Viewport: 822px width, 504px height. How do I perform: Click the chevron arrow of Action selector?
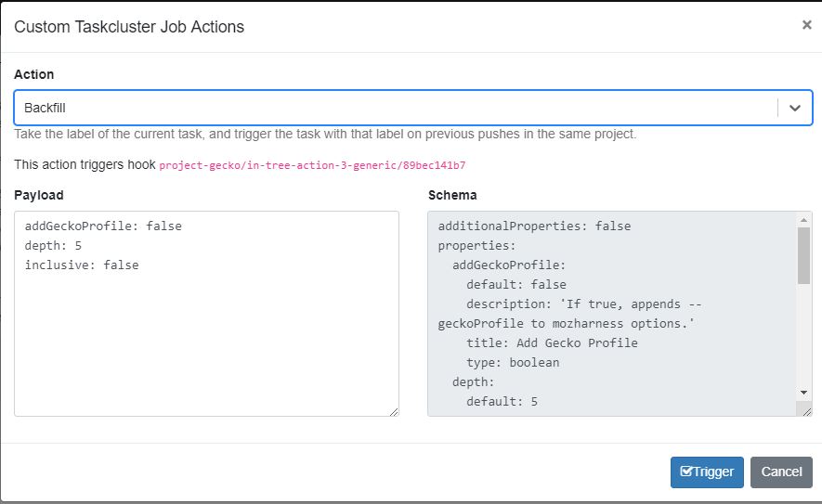point(795,108)
